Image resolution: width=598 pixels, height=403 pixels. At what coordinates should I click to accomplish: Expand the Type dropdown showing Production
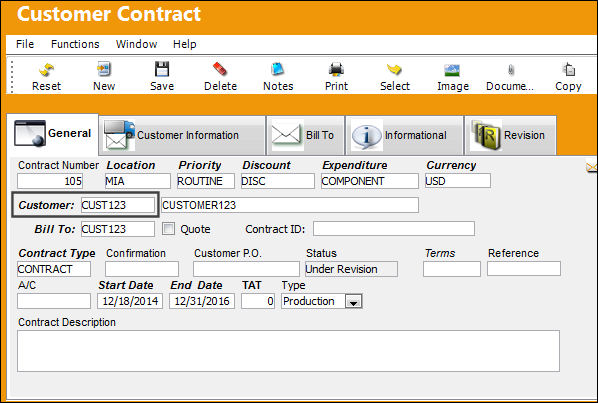354,301
